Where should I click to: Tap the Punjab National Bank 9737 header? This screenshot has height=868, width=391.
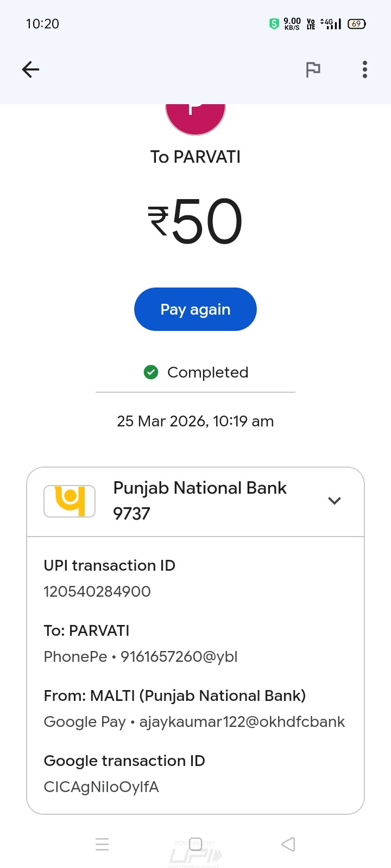(x=200, y=501)
